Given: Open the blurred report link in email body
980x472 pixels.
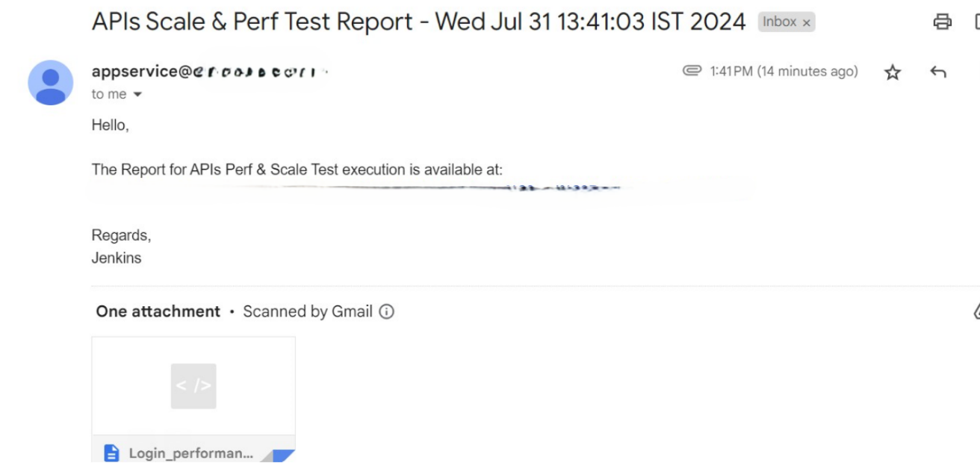Looking at the screenshot, I should pos(418,188).
